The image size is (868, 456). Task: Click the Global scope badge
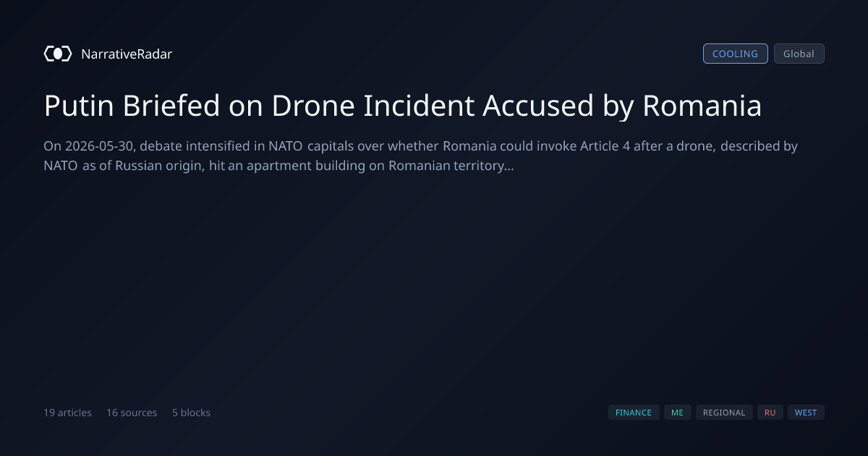799,54
